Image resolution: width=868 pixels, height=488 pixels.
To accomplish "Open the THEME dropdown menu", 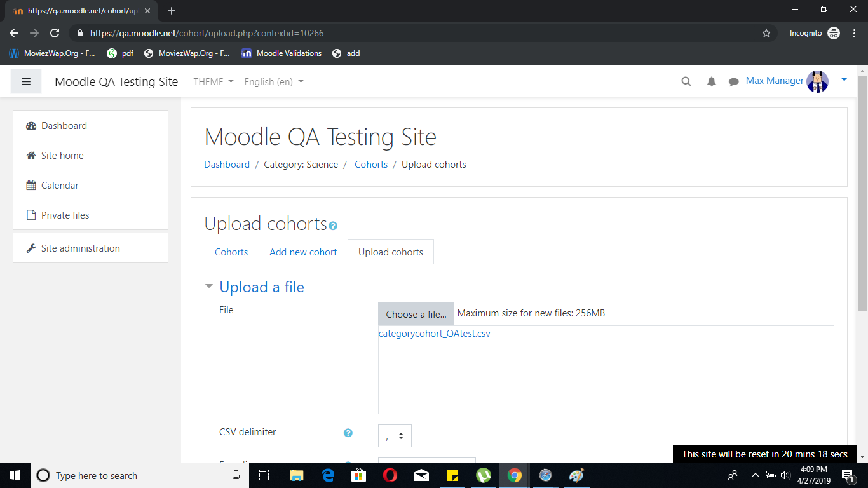I will click(214, 81).
